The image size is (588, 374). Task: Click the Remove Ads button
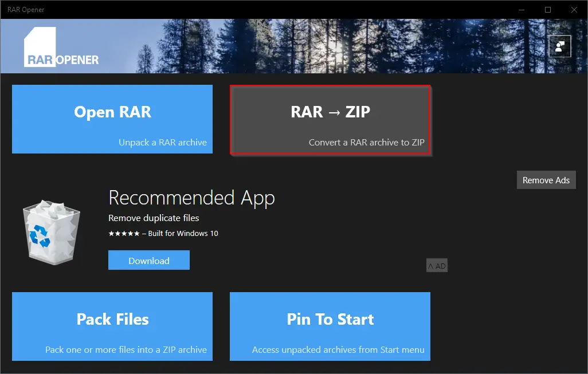click(x=546, y=180)
